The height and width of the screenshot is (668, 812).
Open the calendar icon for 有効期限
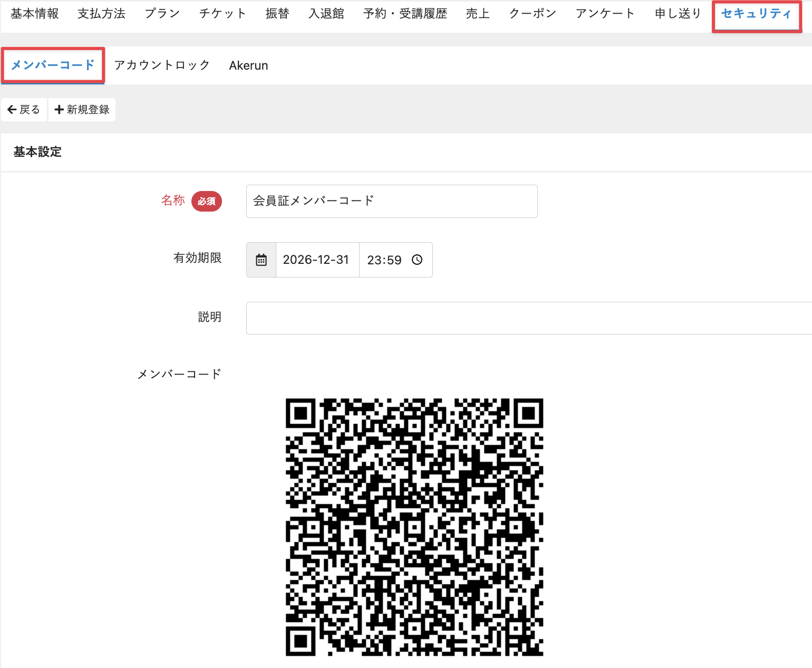click(x=262, y=260)
